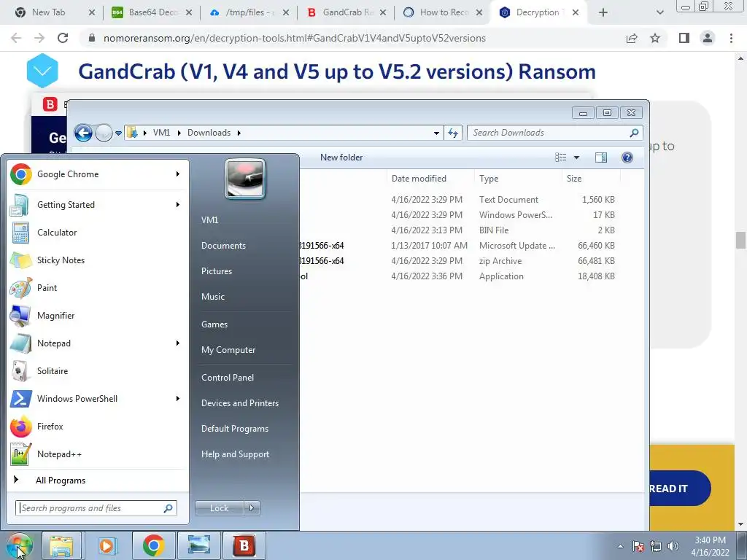Change Explorer view icon
747x560 pixels.
pyautogui.click(x=561, y=157)
